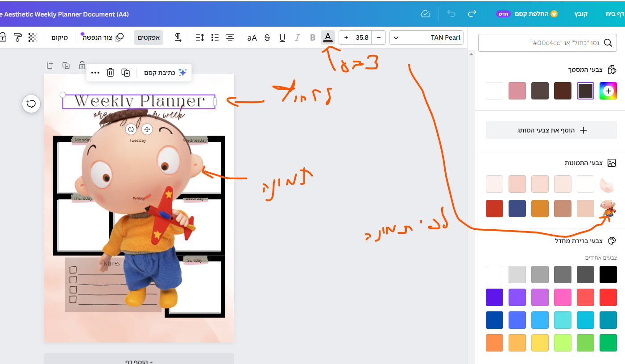625x364 pixels.
Task: Switch the text direction with the paragraph icon
Action: tap(178, 37)
